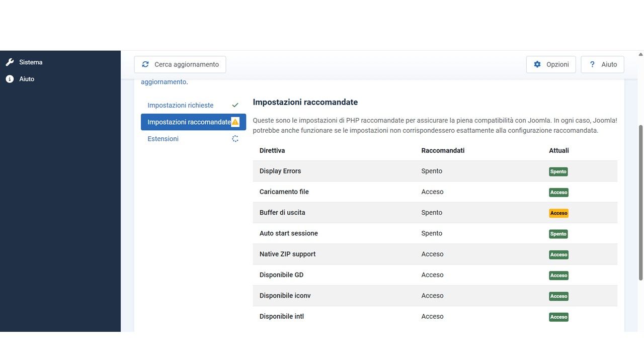Click the Impostazioni raccomandate heading
Viewport: 644px width, 362px height.
pos(305,102)
